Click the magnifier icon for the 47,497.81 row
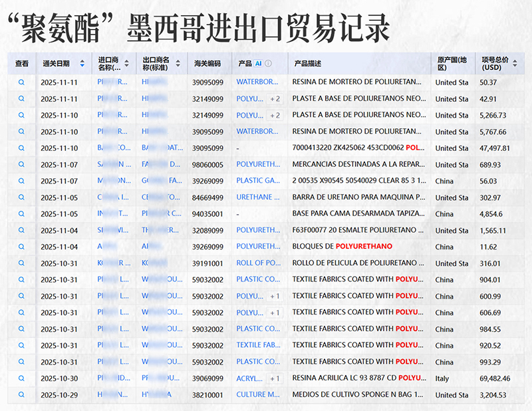This screenshot has width=532, height=411. click(x=21, y=148)
